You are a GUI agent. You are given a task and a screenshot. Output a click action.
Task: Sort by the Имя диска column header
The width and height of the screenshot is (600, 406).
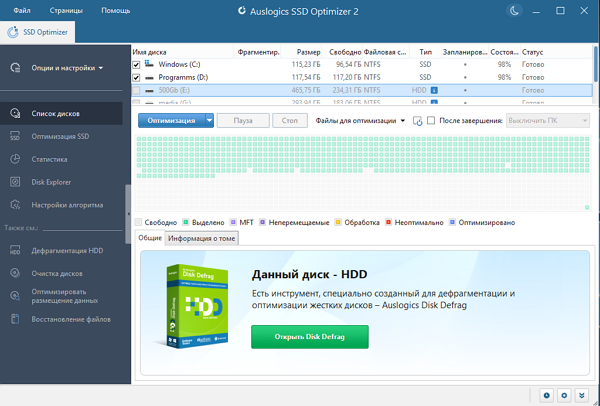click(x=183, y=52)
